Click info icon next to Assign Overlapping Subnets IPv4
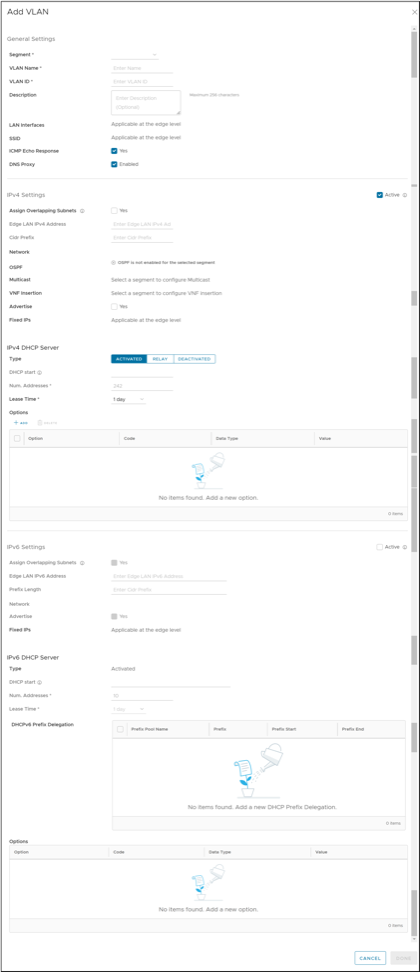The image size is (420, 972). (x=82, y=211)
